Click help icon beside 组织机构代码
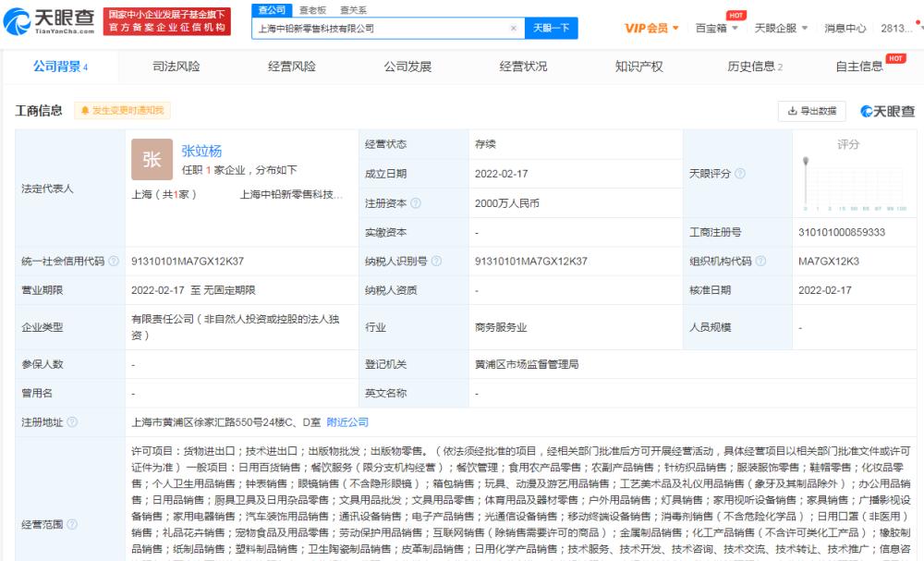The width and height of the screenshot is (924, 561). point(760,261)
